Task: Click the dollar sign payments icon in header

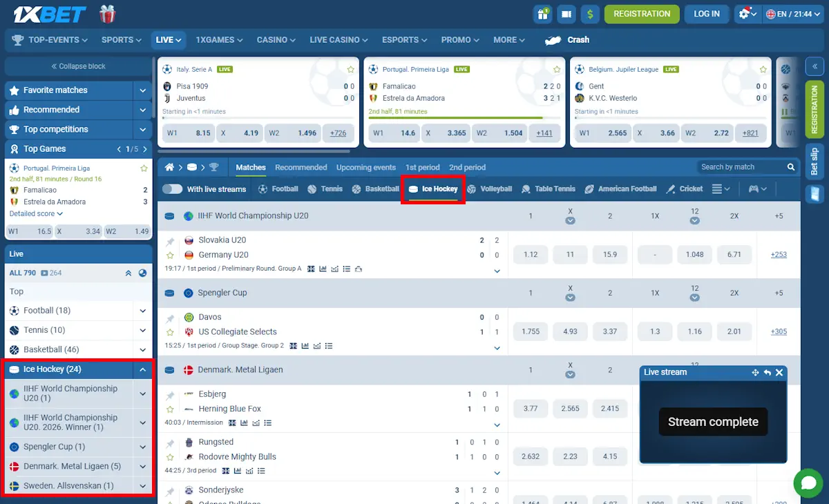Action: (x=591, y=13)
